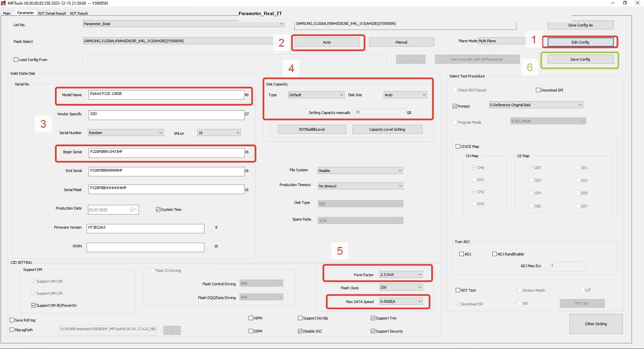Switch to the Main tab
Viewport: 644px width, 349px height.
point(7,13)
